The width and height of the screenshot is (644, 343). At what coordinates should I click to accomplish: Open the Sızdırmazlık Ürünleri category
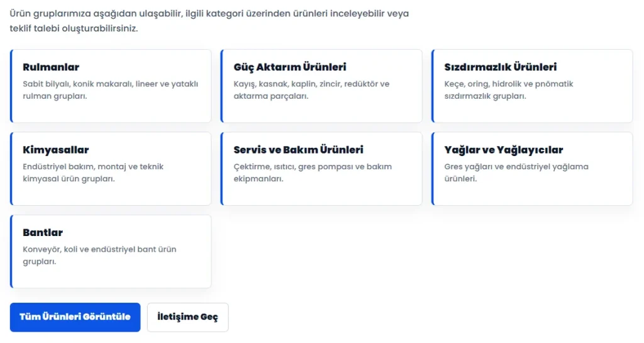(x=532, y=86)
